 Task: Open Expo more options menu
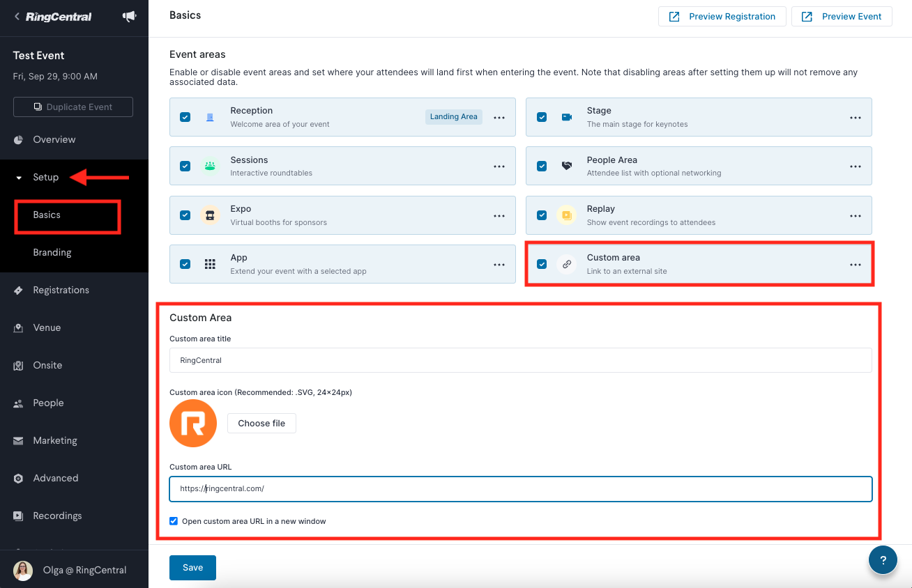tap(499, 216)
